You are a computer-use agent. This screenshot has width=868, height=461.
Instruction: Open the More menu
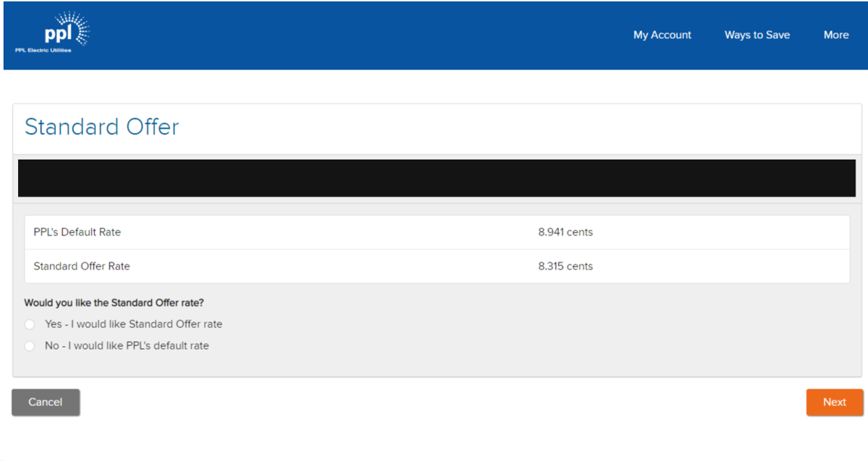(x=835, y=35)
